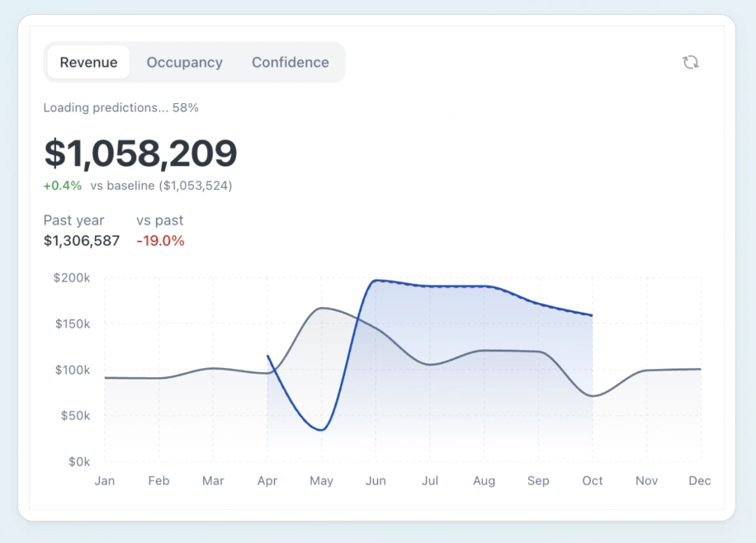
Task: Click the Feb x-axis label
Action: point(158,481)
